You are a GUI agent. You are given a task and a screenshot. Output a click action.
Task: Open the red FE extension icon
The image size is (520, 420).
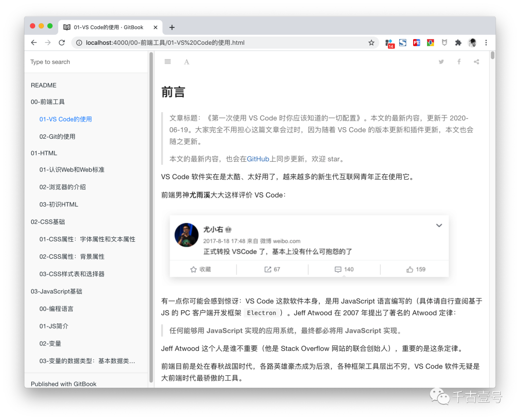pyautogui.click(x=416, y=42)
